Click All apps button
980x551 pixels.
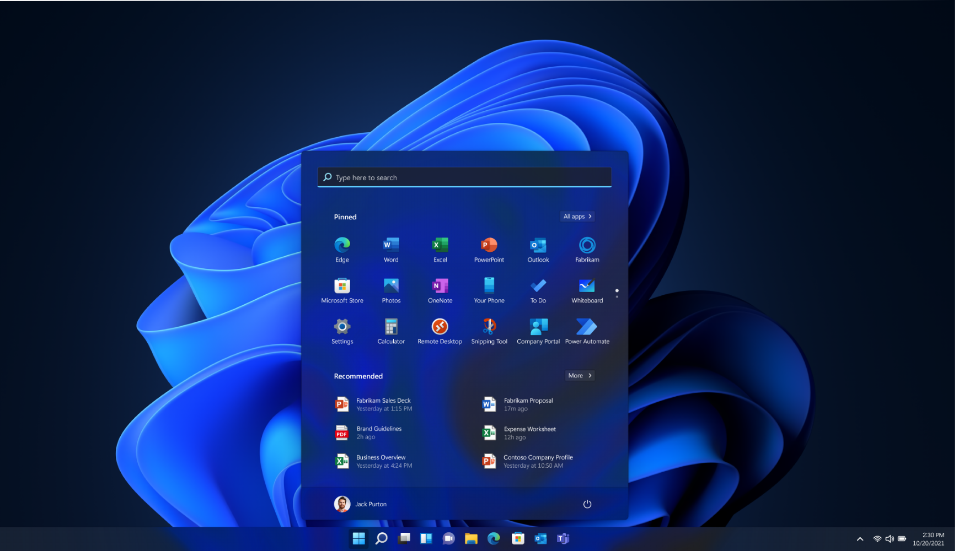[x=577, y=217]
